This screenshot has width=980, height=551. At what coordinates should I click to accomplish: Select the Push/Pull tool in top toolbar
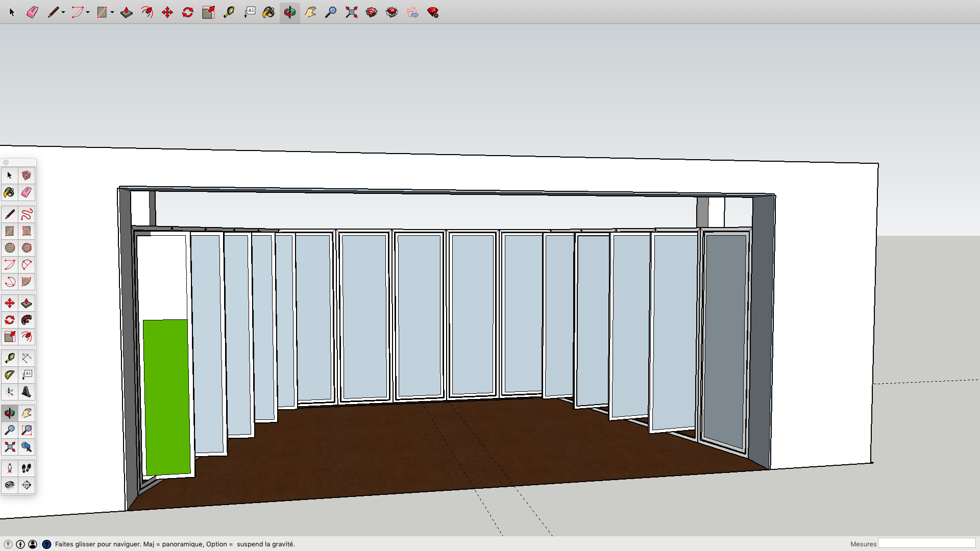(127, 12)
